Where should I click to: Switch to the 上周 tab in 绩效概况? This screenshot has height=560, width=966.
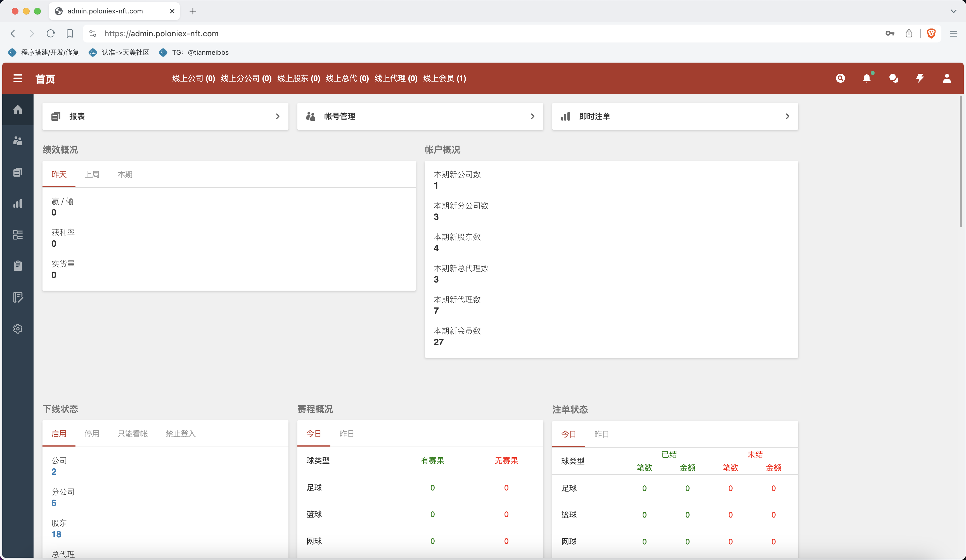point(92,174)
